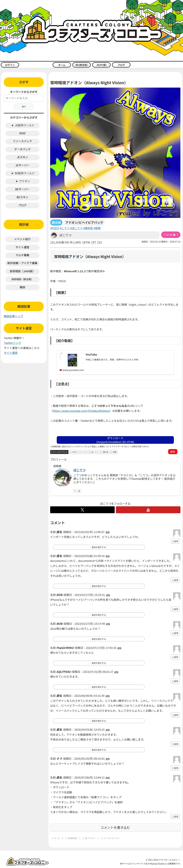This screenshot has width=183, height=868.
Task: Report the post with red 通報 button
Action: tap(172, 452)
